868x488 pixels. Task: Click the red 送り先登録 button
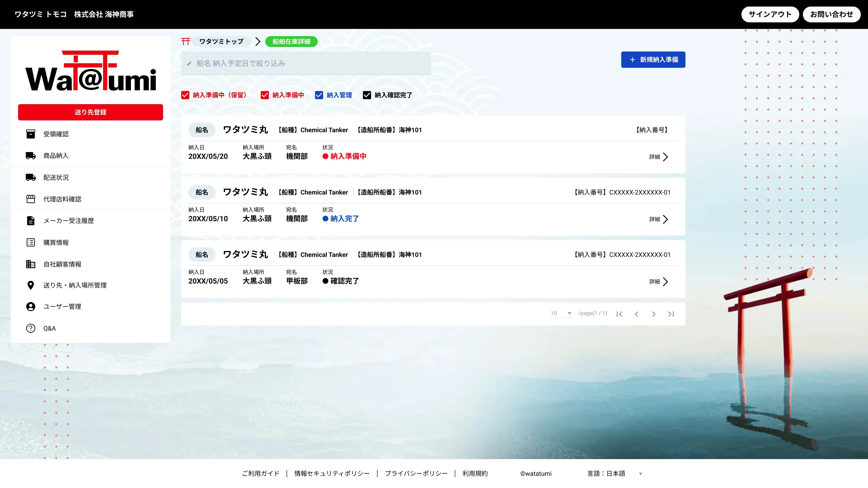[91, 112]
